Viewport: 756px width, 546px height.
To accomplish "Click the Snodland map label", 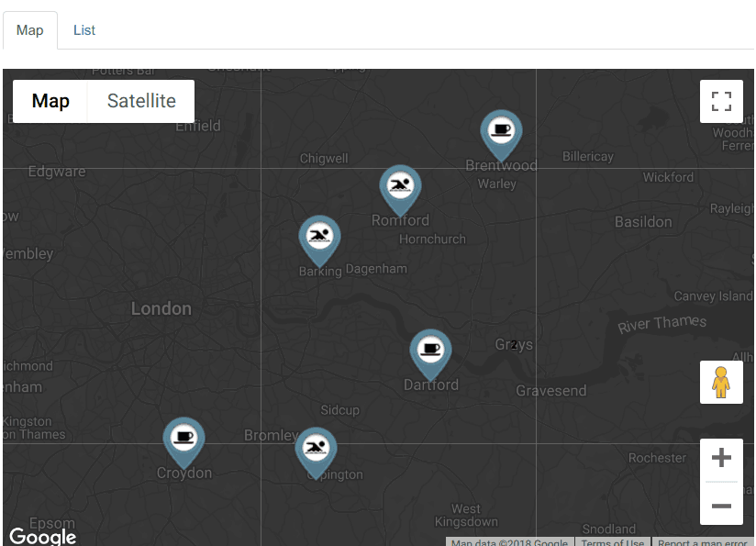I will click(609, 529).
